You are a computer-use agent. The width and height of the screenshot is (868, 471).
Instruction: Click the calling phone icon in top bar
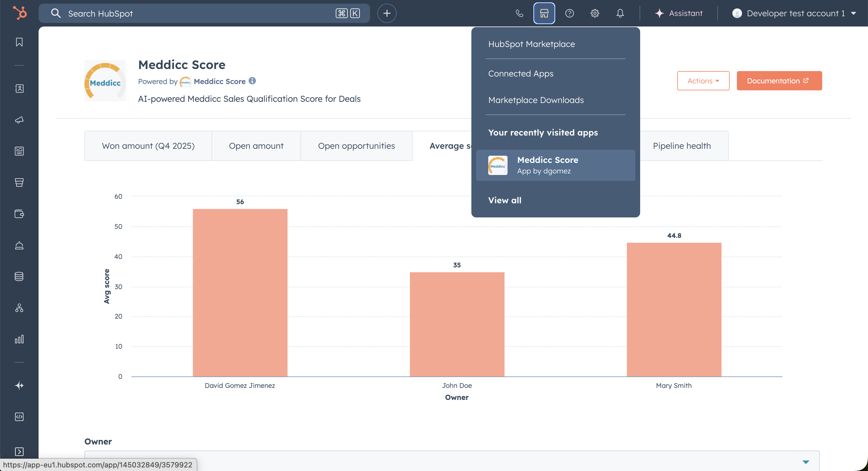tap(519, 13)
